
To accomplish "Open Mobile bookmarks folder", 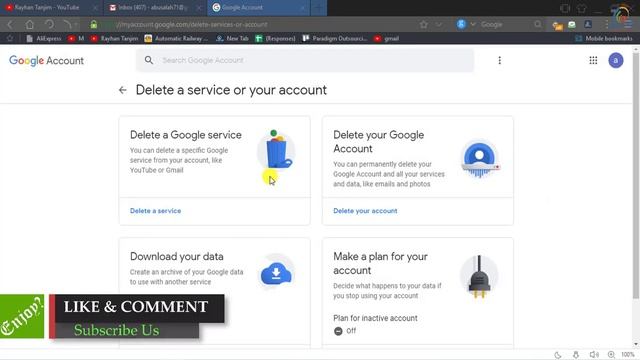I will [604, 38].
